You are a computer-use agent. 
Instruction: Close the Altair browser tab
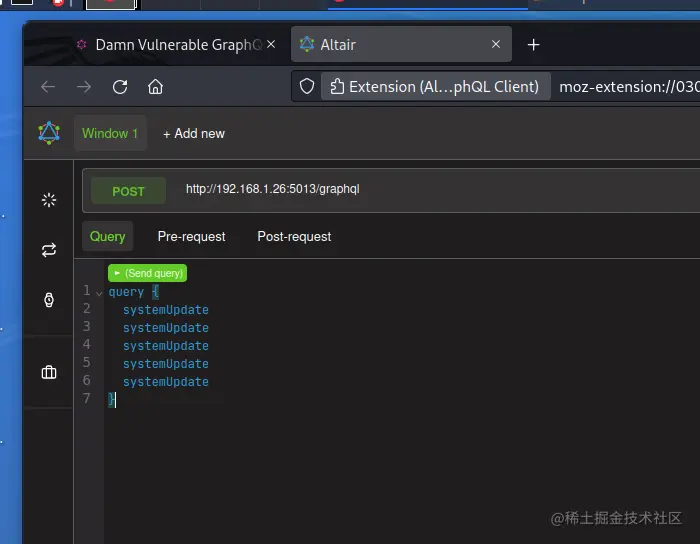point(496,44)
